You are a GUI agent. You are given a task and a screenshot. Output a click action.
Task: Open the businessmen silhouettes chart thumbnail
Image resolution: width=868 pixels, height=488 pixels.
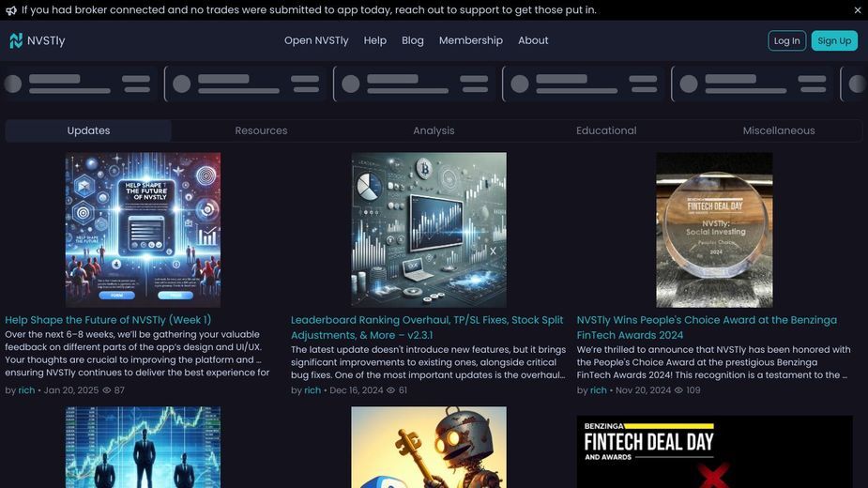coord(143,447)
